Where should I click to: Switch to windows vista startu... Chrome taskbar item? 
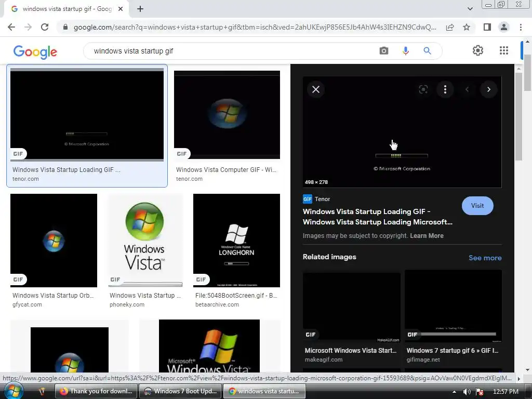point(264,391)
